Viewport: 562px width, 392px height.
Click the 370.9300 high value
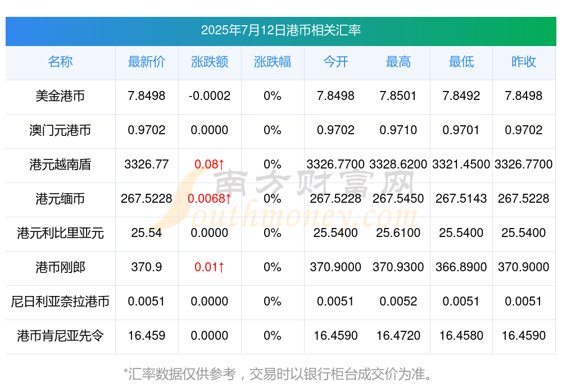398,267
